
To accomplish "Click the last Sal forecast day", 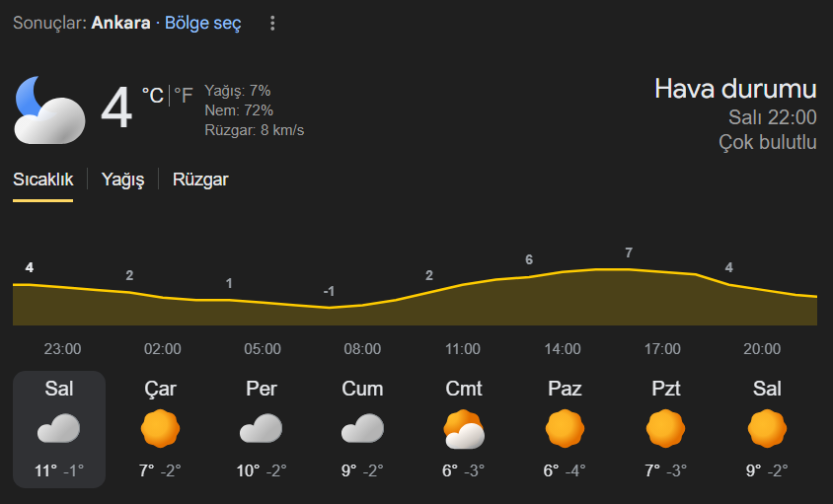I will pos(767,429).
